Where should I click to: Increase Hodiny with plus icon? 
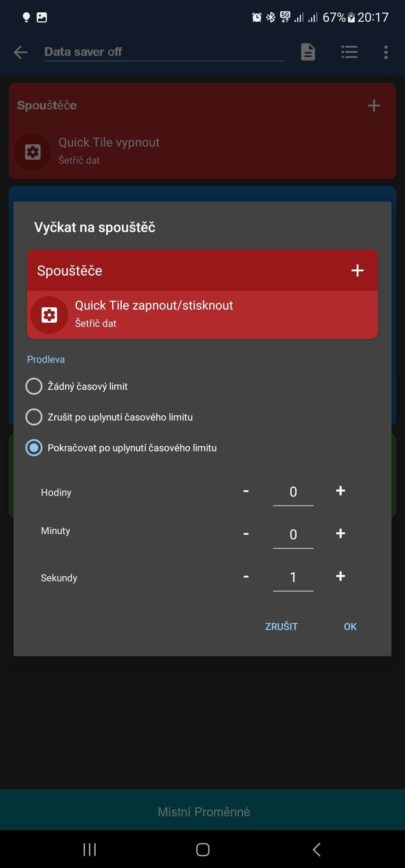pos(340,491)
